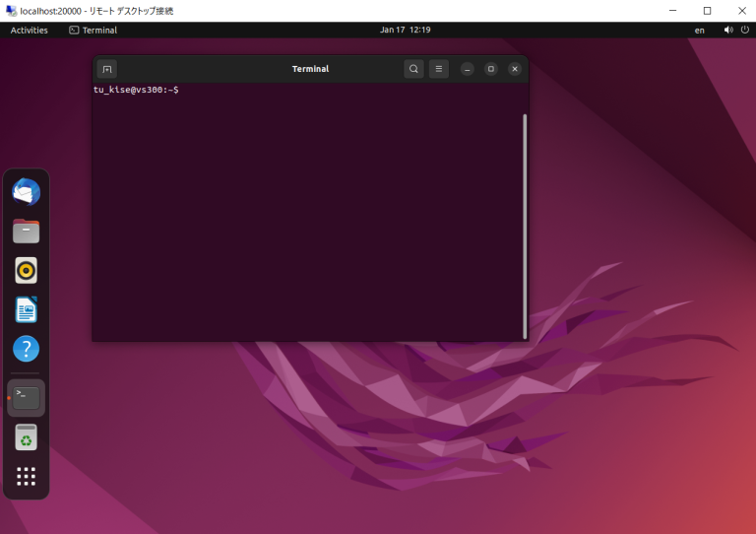Open the Files manager from dock
Viewport: 756px width, 534px height.
[27, 232]
